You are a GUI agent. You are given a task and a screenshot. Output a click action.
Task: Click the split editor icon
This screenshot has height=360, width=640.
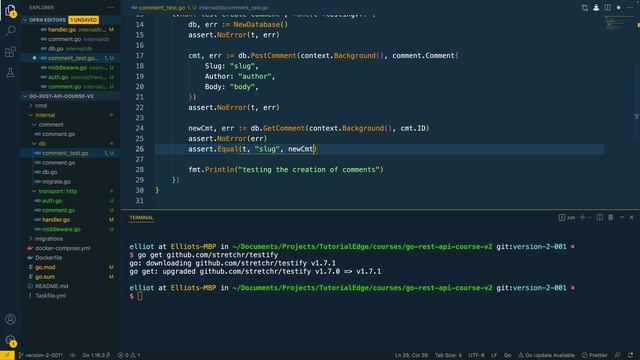pyautogui.click(x=607, y=7)
